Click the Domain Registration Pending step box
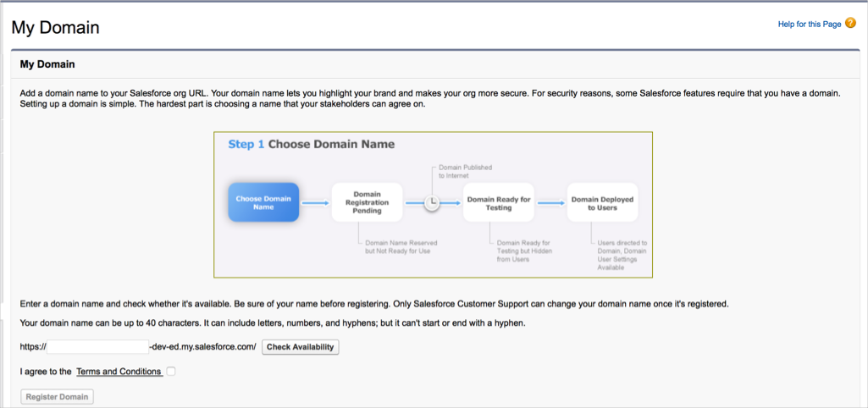The height and width of the screenshot is (408, 868). pyautogui.click(x=366, y=202)
